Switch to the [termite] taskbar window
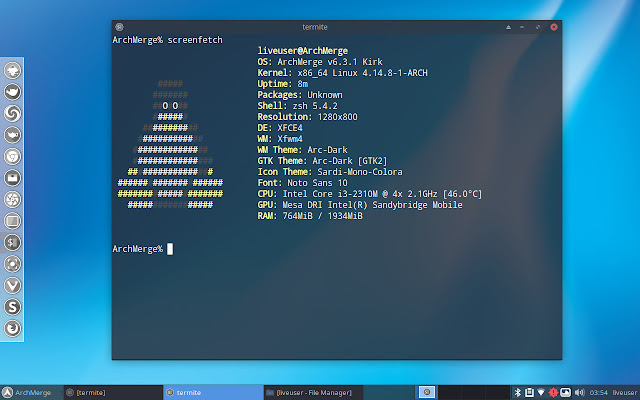640x400 pixels. 113,393
